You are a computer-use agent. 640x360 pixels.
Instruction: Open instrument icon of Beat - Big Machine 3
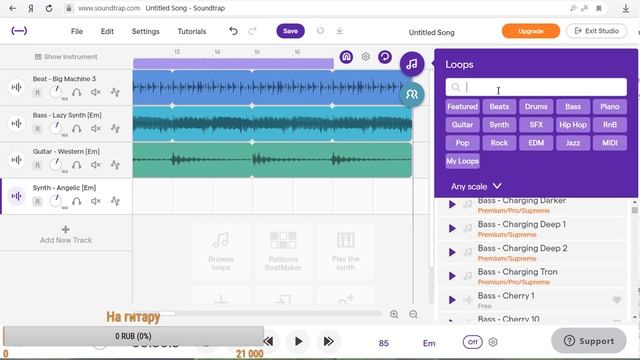(17, 87)
